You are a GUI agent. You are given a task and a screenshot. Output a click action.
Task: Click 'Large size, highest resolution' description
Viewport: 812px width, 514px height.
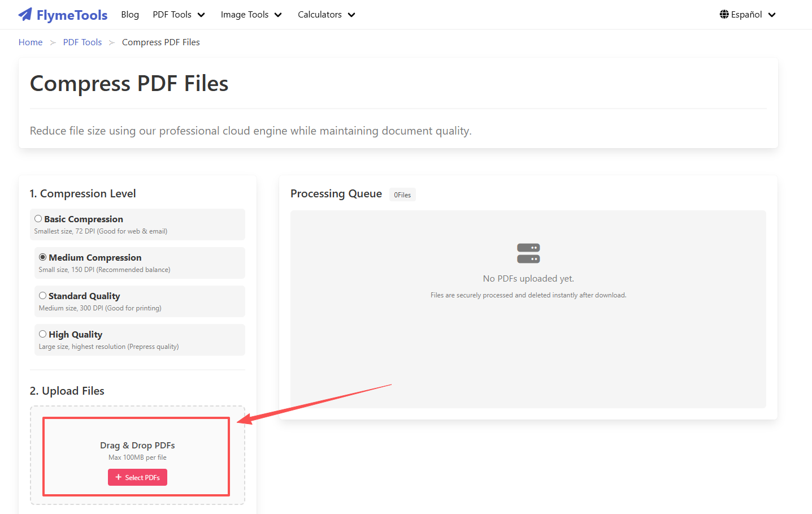108,347
